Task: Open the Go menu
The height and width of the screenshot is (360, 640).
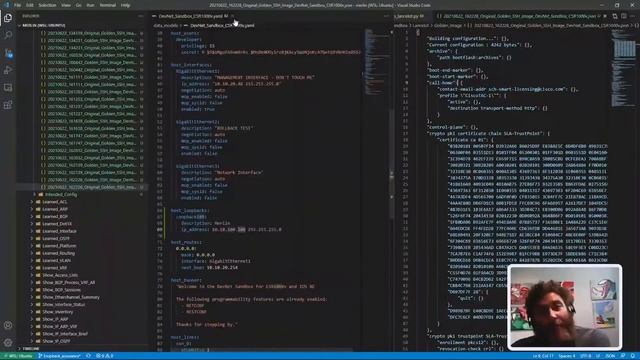Action: [x=78, y=5]
